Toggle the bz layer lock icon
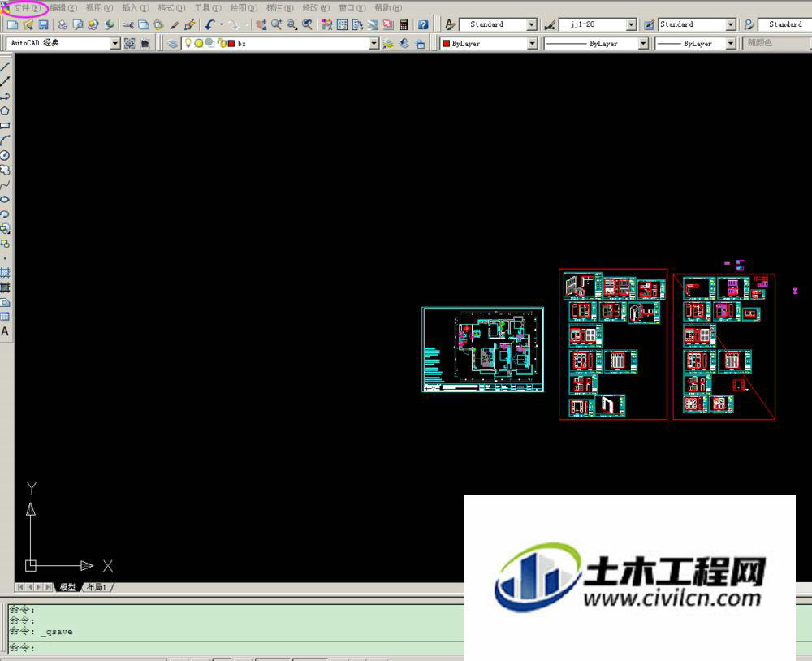 coord(221,44)
